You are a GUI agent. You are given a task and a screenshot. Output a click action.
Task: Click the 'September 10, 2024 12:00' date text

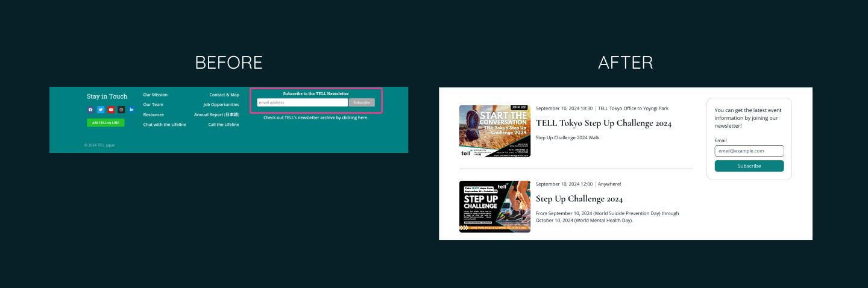click(564, 184)
